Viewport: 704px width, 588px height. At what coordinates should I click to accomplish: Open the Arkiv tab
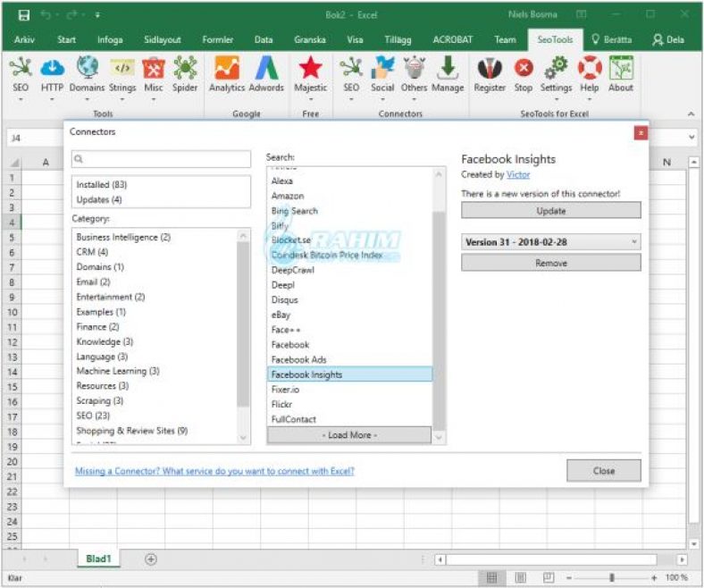coord(24,39)
